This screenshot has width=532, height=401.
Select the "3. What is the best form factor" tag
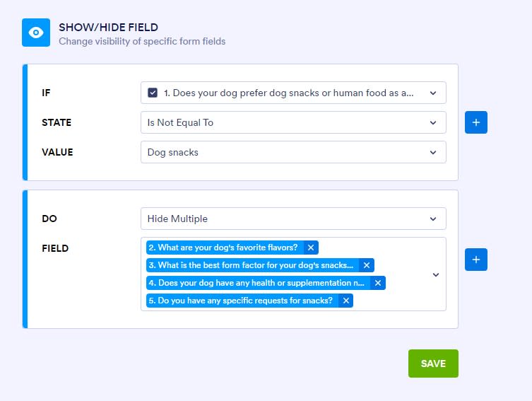253,265
